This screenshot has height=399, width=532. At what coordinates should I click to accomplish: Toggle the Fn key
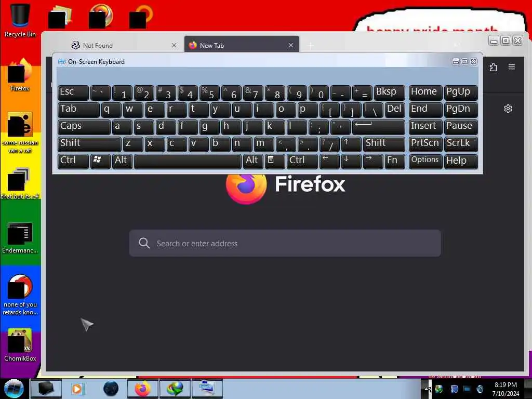395,161
